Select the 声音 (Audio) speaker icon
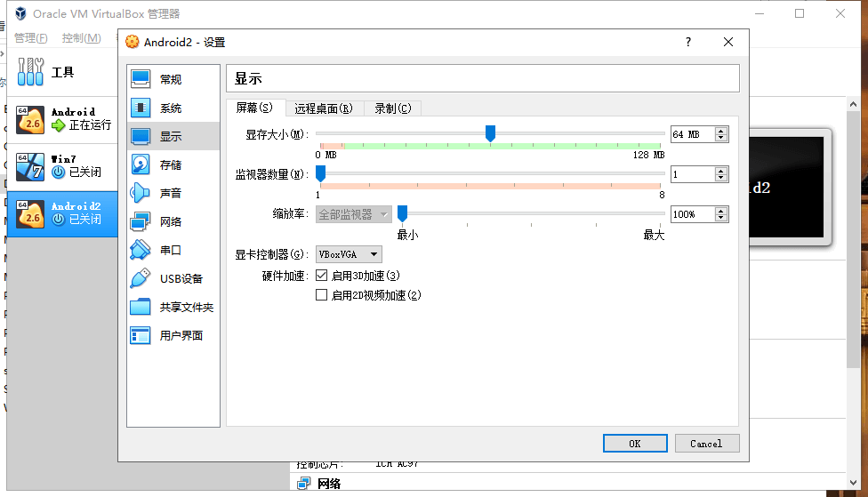The height and width of the screenshot is (497, 868). (141, 193)
